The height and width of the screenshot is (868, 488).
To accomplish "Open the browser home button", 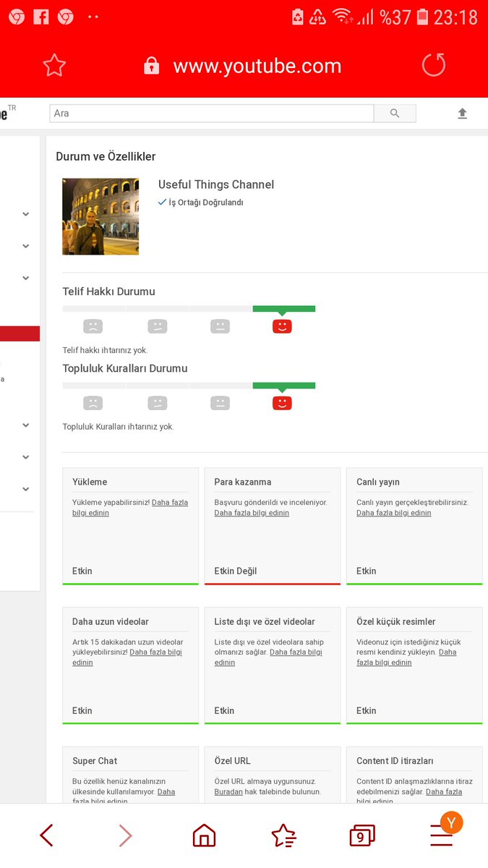I will [204, 835].
